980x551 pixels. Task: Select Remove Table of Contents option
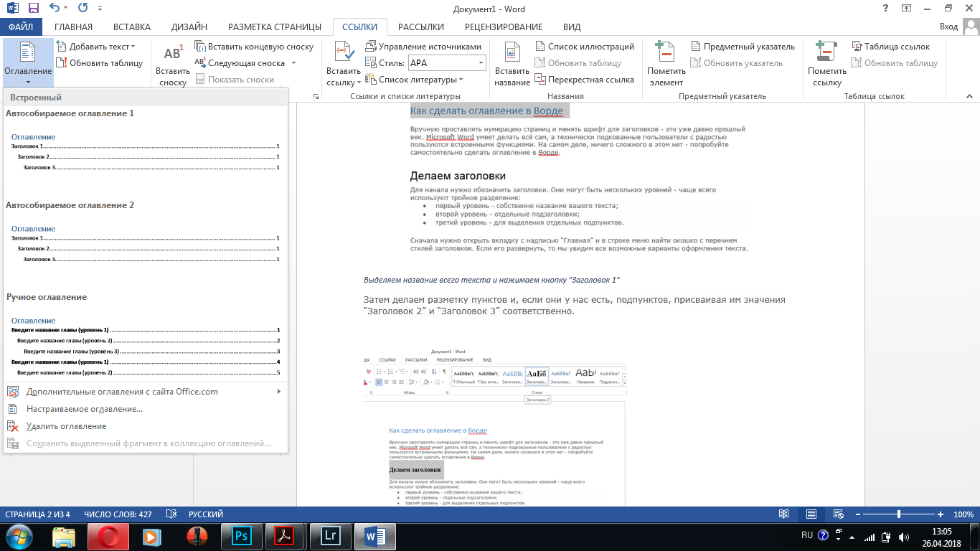pos(66,426)
